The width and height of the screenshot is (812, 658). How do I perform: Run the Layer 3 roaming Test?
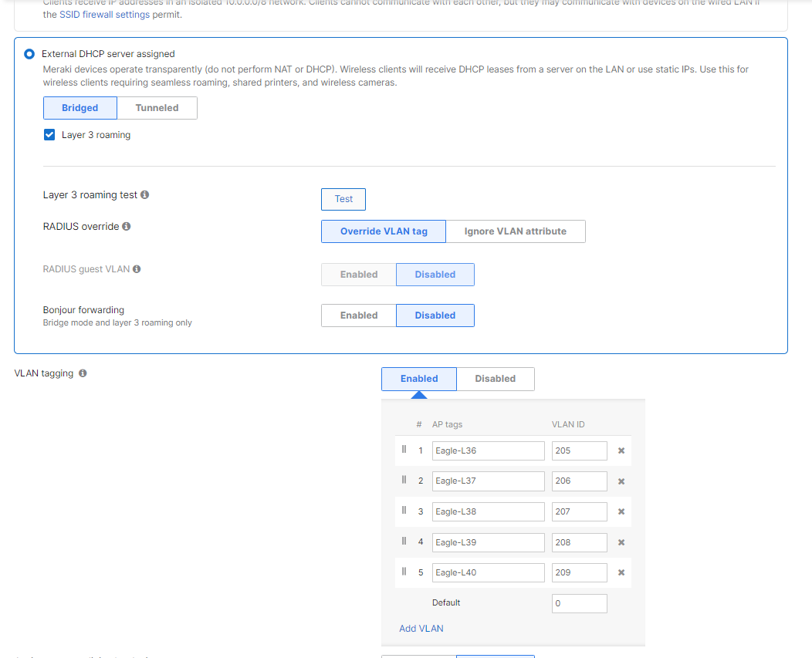pos(343,199)
